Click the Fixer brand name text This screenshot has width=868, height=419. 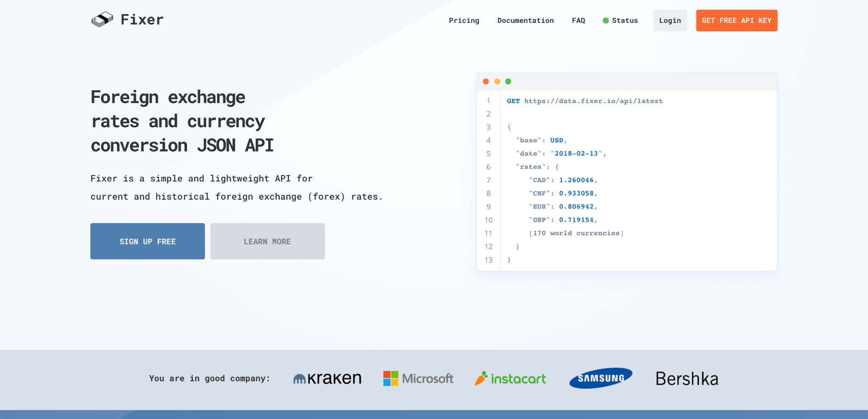pos(142,20)
